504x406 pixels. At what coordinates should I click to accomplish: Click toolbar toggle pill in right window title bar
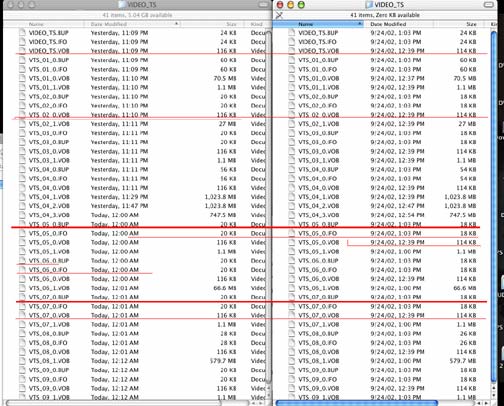coord(489,5)
